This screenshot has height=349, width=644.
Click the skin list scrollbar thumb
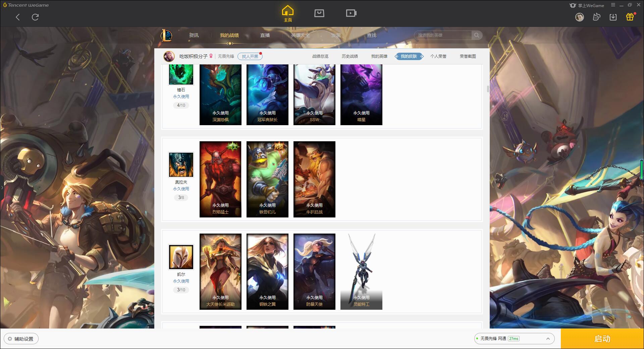pyautogui.click(x=488, y=89)
